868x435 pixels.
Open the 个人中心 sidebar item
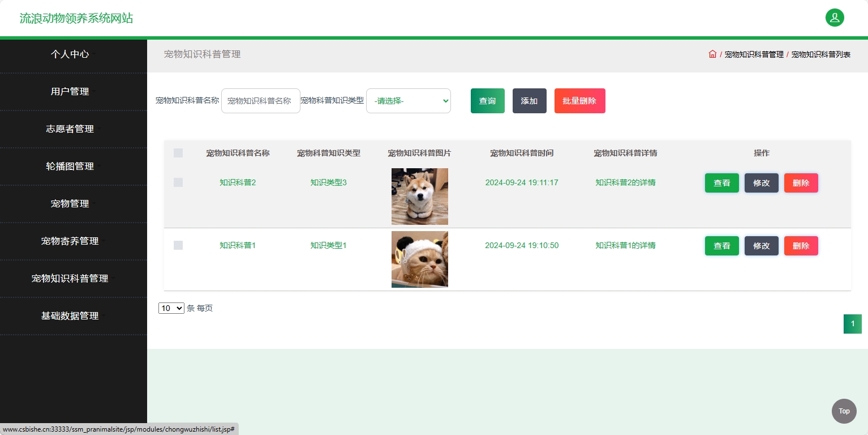click(71, 54)
